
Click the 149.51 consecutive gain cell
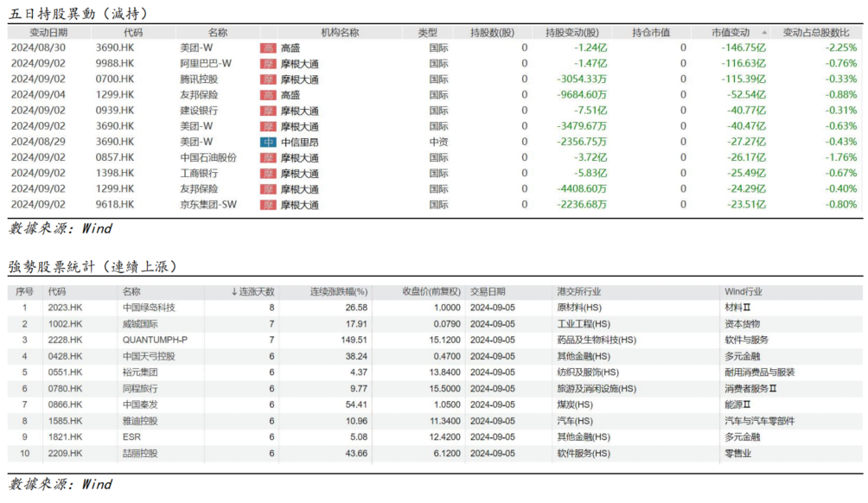coord(354,341)
